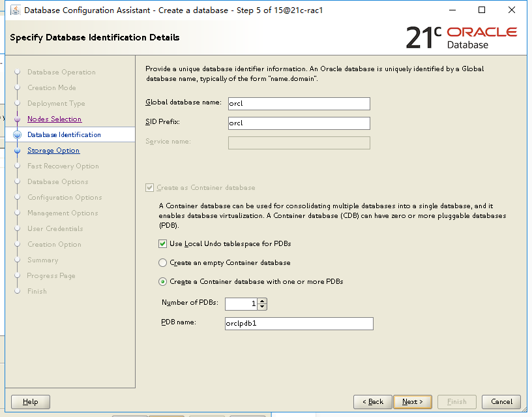
Task: Click the PDB name input field
Action: pyautogui.click(x=299, y=324)
